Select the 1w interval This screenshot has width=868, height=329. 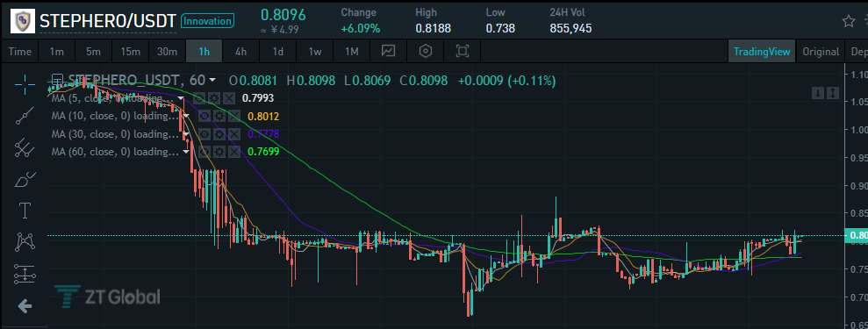[315, 52]
